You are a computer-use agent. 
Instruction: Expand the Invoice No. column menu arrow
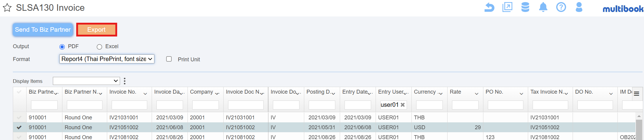145,94
